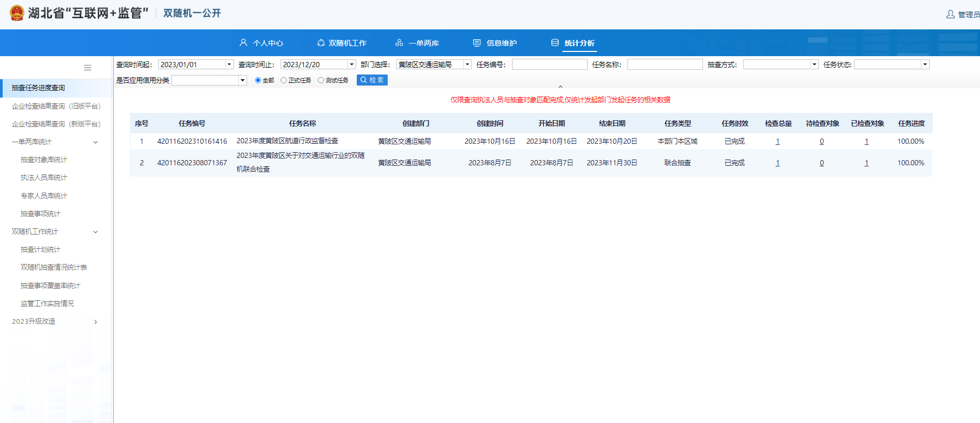
Task: Open 企业检查结果查询 (新版平台) menu item
Action: [56, 124]
